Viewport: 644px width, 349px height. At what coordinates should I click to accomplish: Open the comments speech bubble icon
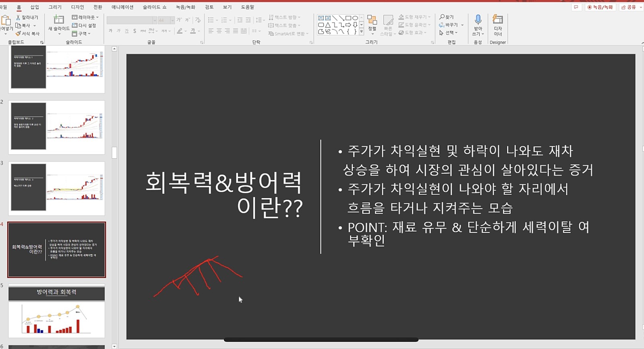[576, 7]
